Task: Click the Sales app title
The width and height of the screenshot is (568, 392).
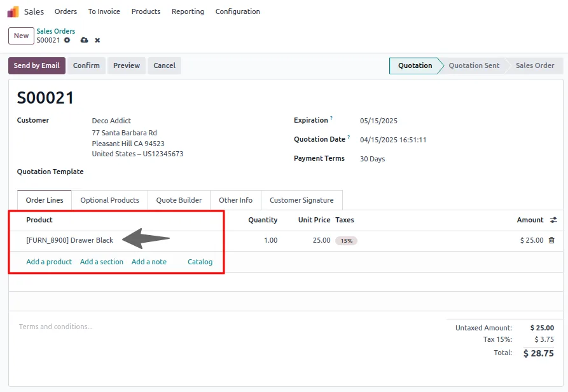Action: (x=34, y=11)
